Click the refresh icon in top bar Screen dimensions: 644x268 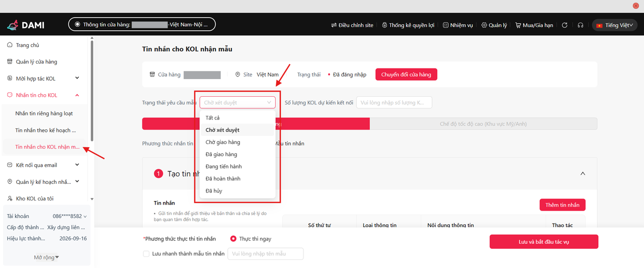tap(565, 25)
